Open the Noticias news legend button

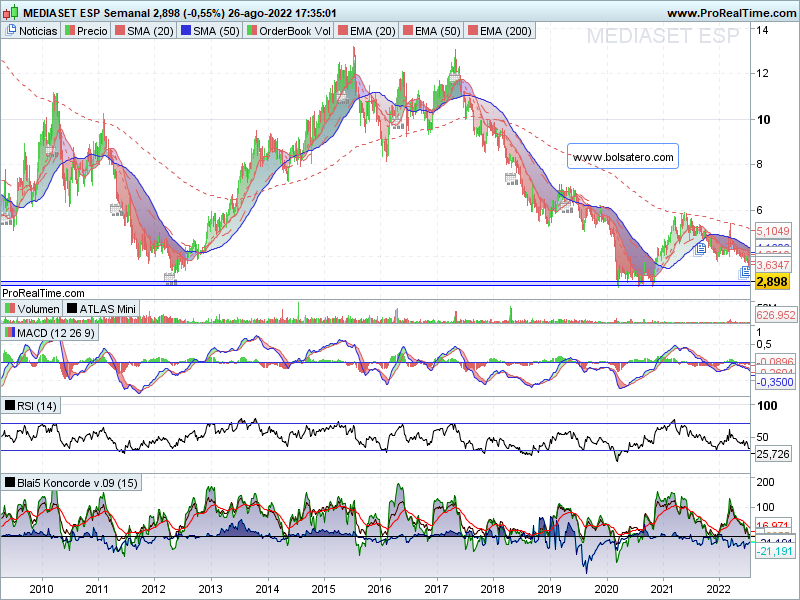coord(32,31)
